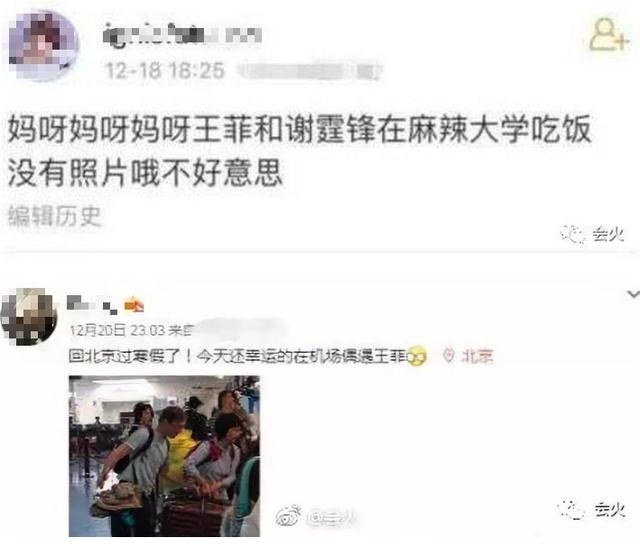Open the airport photo thumbnail
This screenshot has width=640, height=547.
pos(164,456)
